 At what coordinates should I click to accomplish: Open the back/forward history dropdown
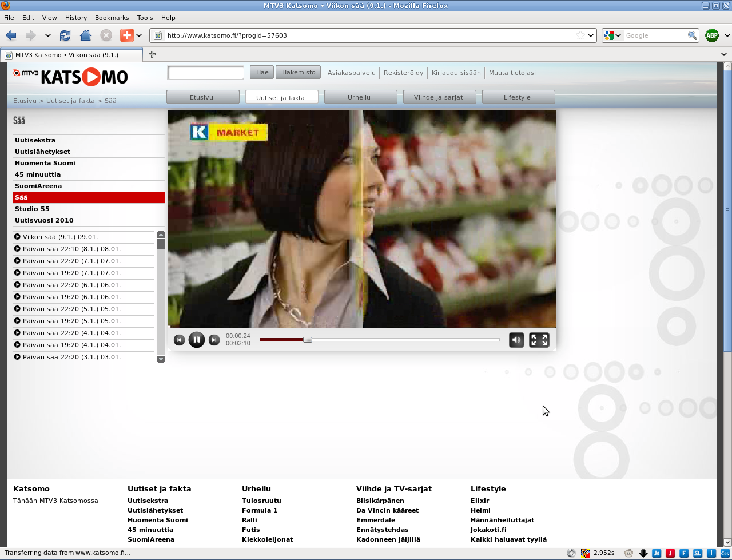click(x=48, y=35)
